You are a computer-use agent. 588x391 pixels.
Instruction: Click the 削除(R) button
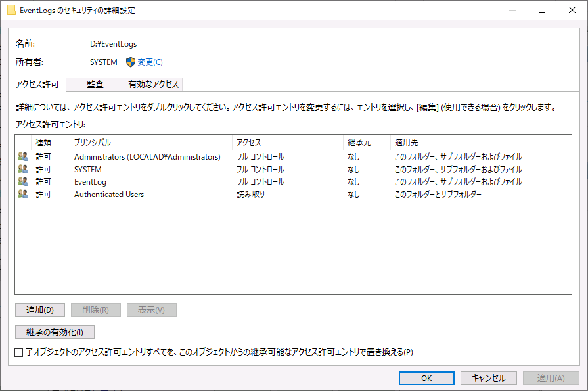coord(96,310)
